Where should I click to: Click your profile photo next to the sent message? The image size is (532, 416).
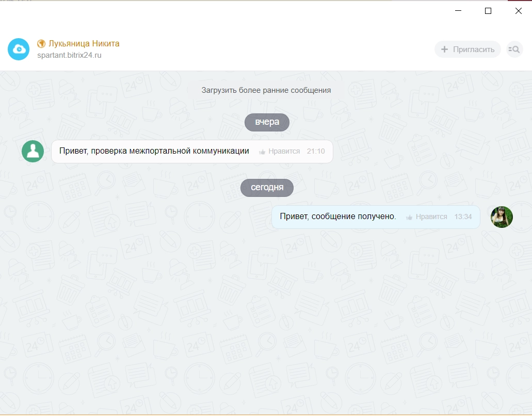point(501,217)
